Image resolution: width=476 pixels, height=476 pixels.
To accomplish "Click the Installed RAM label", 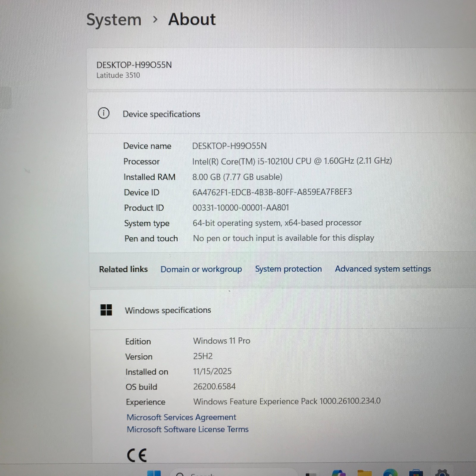I will (149, 177).
